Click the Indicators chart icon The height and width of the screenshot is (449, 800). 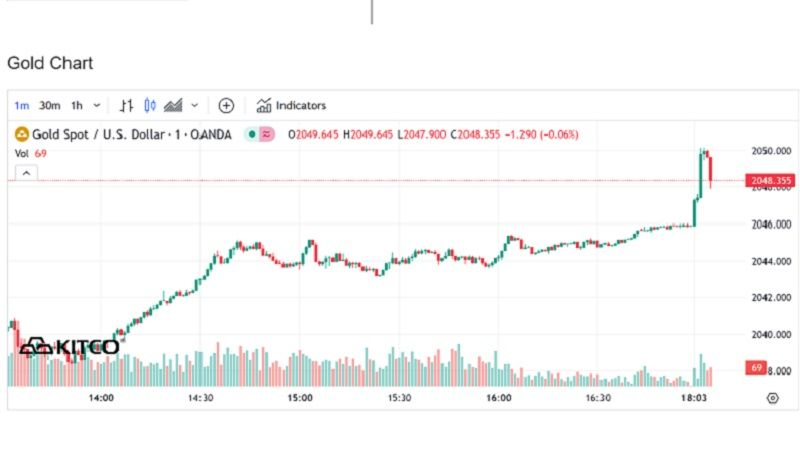(264, 105)
